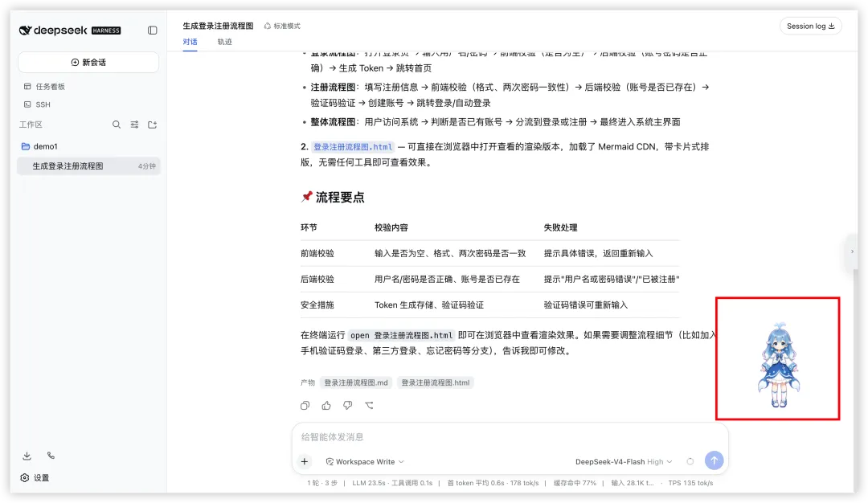The height and width of the screenshot is (503, 868).
Task: Open workspace filter settings sliders icon
Action: coord(134,125)
